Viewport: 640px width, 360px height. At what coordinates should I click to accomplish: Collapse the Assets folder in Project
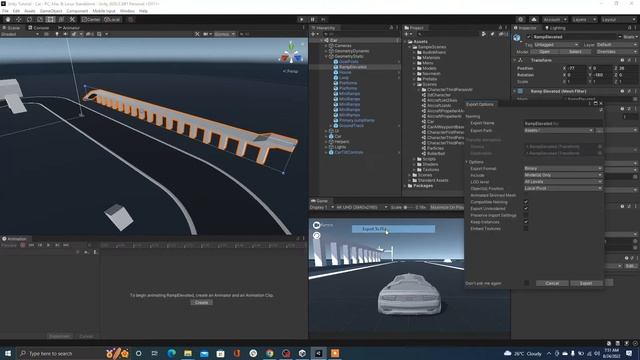pos(406,42)
